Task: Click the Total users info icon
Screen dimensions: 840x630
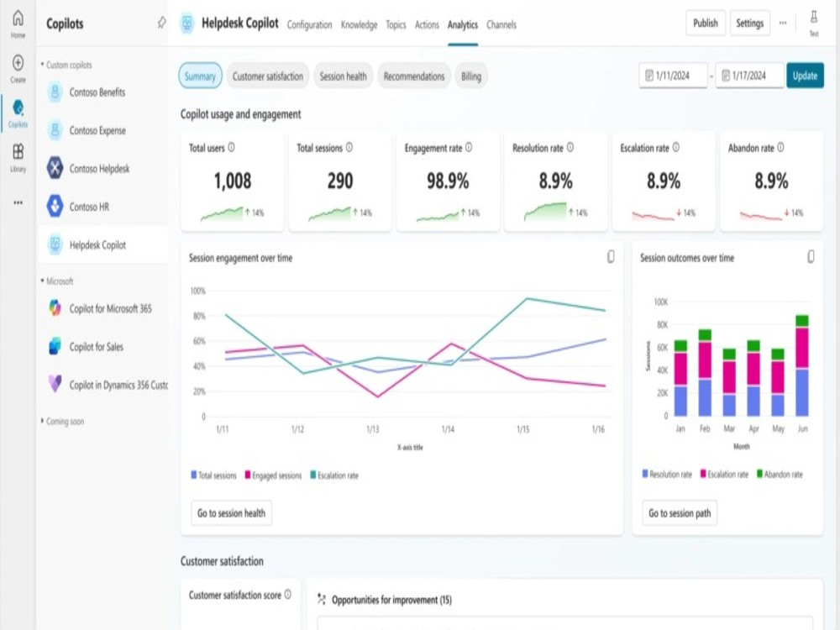Action: (232, 147)
